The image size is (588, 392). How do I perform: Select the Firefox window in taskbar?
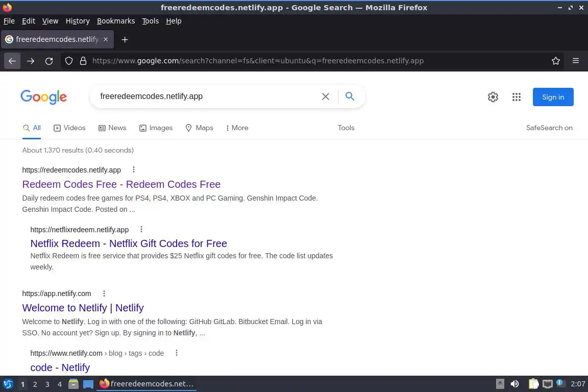pos(146,384)
